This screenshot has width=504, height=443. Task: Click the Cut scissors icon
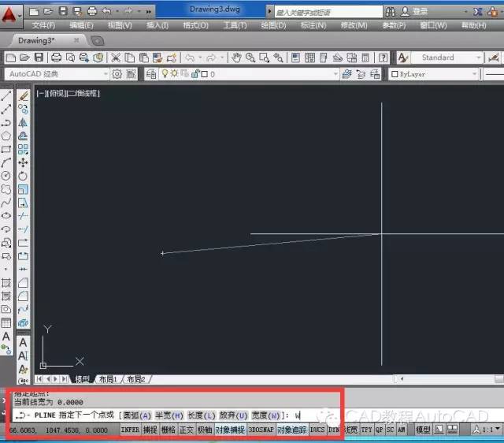point(116,58)
